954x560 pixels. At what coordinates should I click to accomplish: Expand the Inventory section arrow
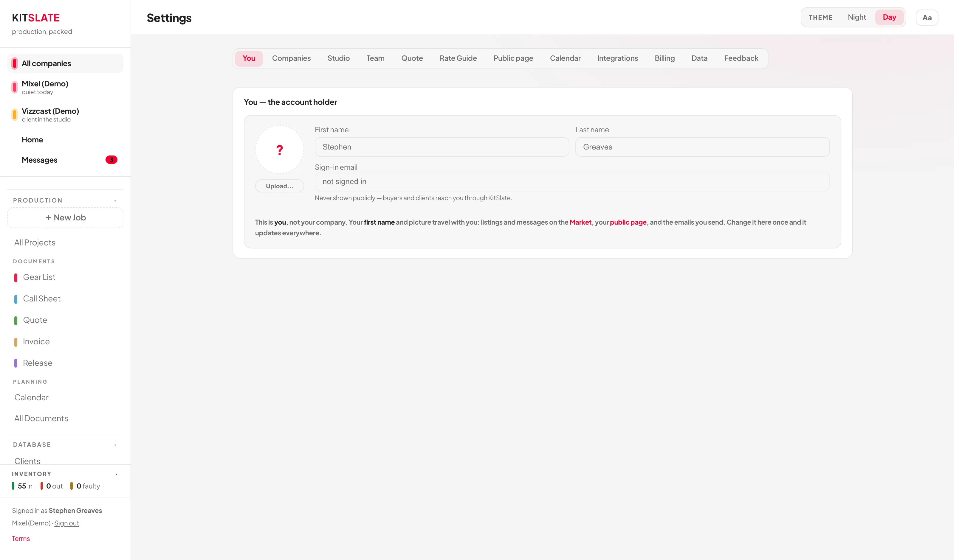116,474
